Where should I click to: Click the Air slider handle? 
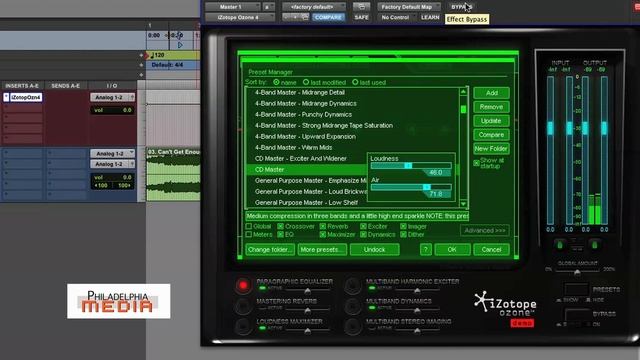(x=427, y=187)
